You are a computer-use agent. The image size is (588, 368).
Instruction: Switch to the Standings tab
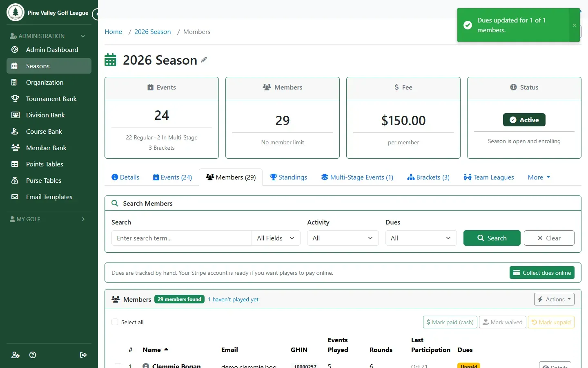(288, 177)
